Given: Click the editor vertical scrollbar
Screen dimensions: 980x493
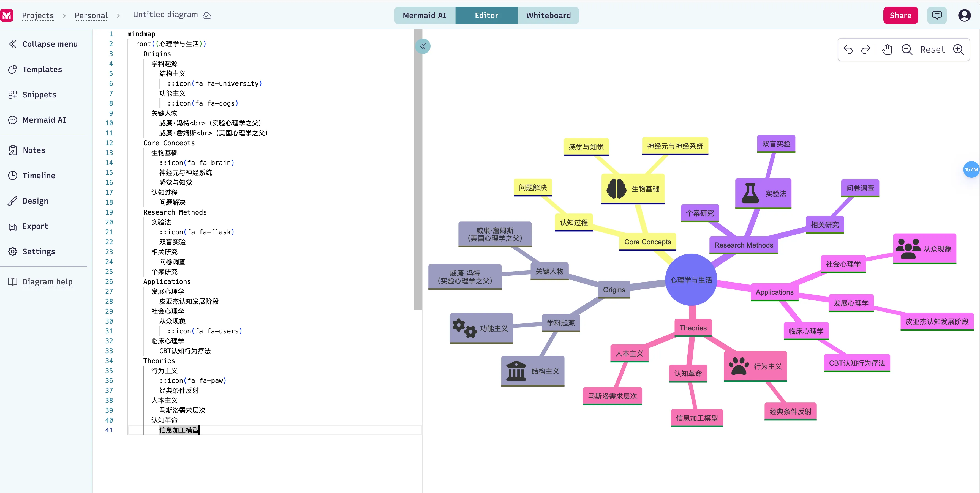Looking at the screenshot, I should pyautogui.click(x=417, y=171).
